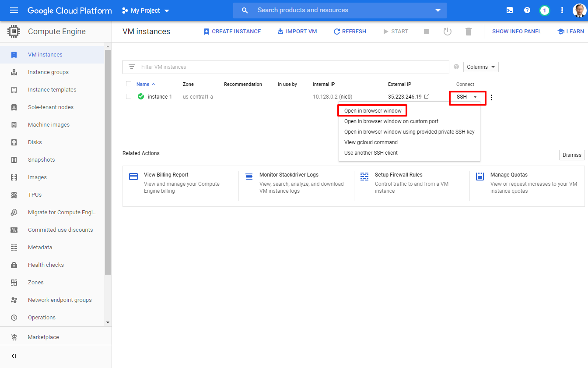Click the delete trash can icon
588x368 pixels.
pyautogui.click(x=469, y=32)
